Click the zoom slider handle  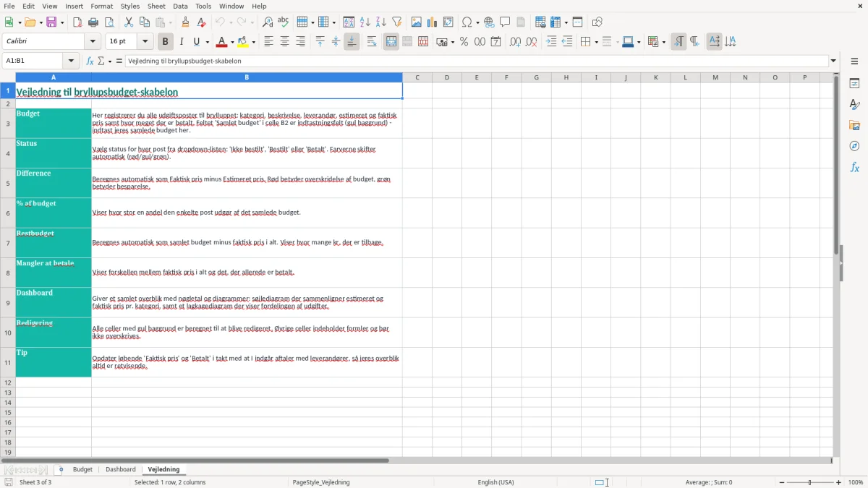809,482
